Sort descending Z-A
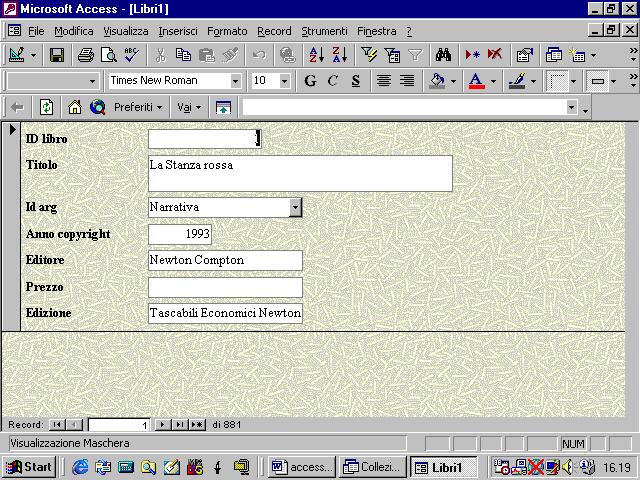The image size is (640, 480). [340, 55]
